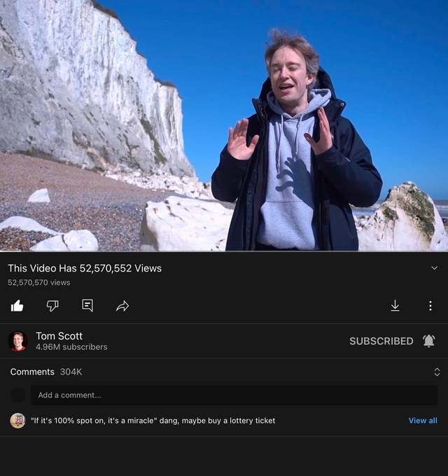Focus the Add a comment field
This screenshot has height=476, width=448.
click(x=234, y=395)
